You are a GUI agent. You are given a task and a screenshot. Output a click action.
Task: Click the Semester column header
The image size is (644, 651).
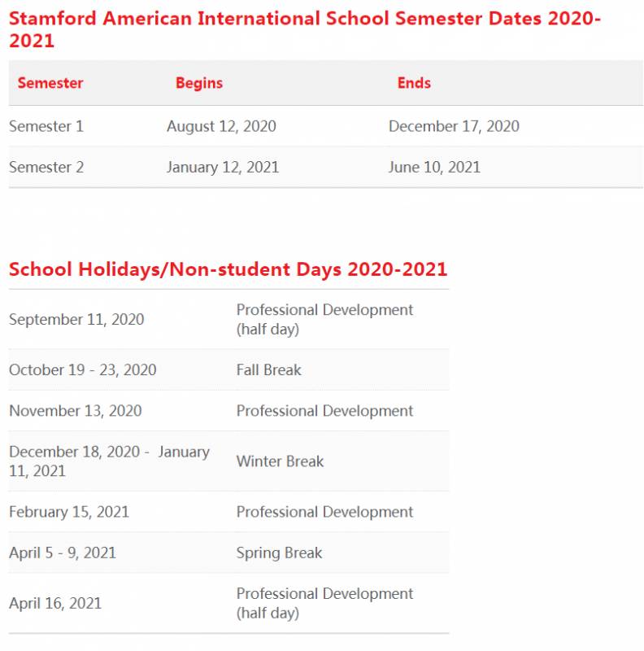click(x=50, y=83)
